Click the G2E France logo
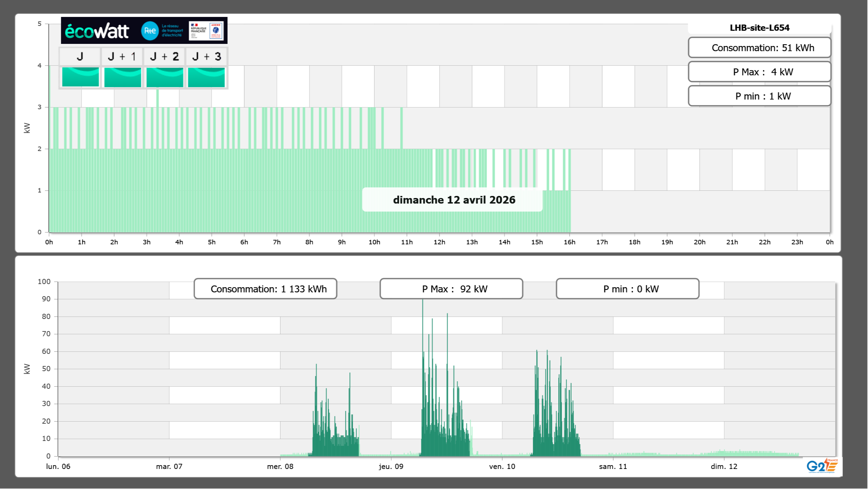 pyautogui.click(x=822, y=466)
